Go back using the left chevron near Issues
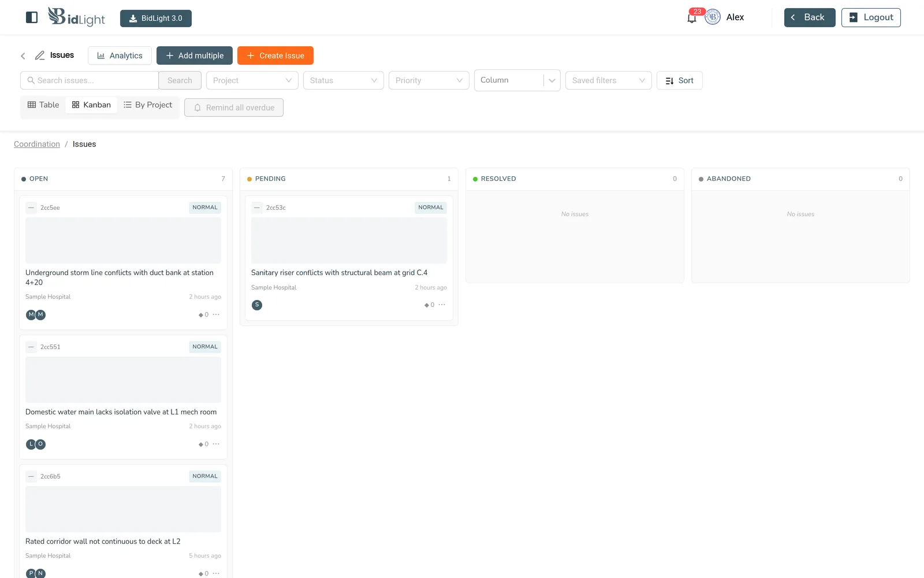The height and width of the screenshot is (578, 924). 23,56
